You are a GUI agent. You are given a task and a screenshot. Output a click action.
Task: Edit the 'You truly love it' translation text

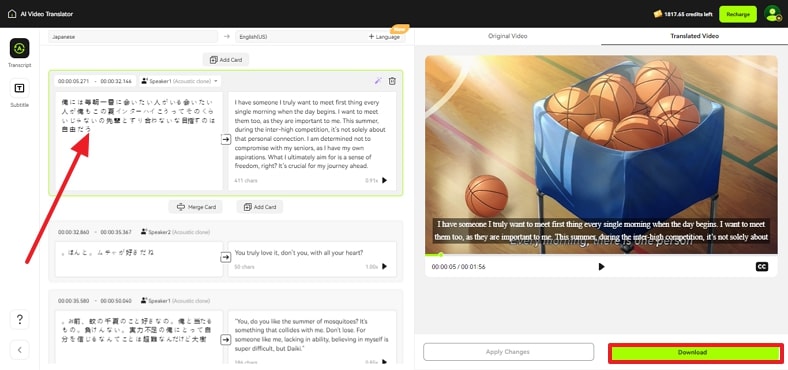point(299,252)
